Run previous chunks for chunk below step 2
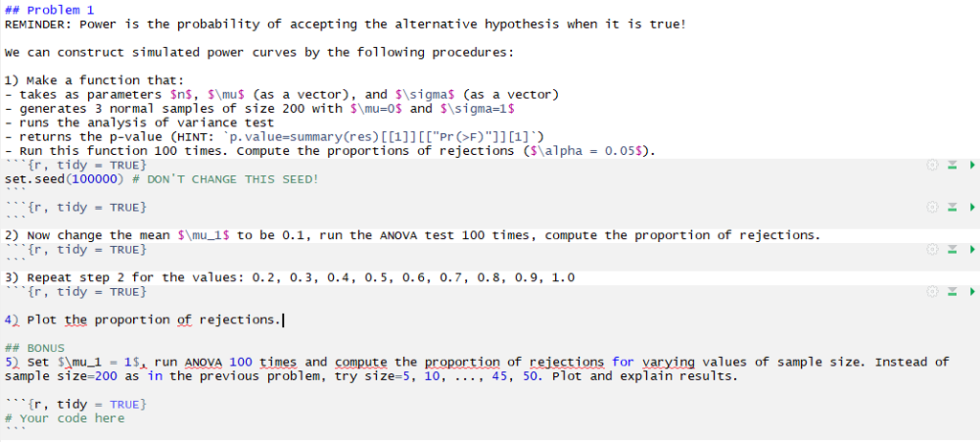The width and height of the screenshot is (980, 442). 953,249
